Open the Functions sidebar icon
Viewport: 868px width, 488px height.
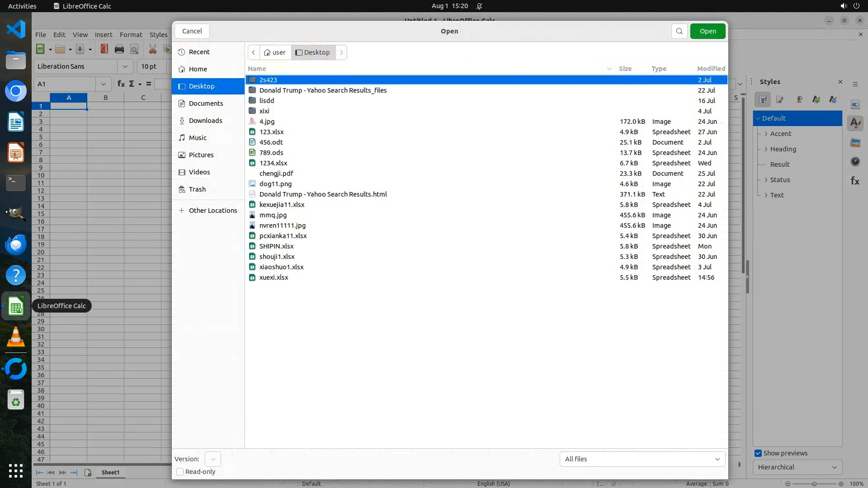[x=855, y=181]
